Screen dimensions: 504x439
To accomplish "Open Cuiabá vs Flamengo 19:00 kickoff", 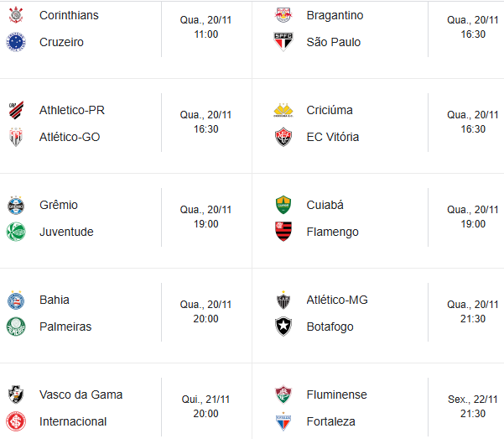I will 473,223.
